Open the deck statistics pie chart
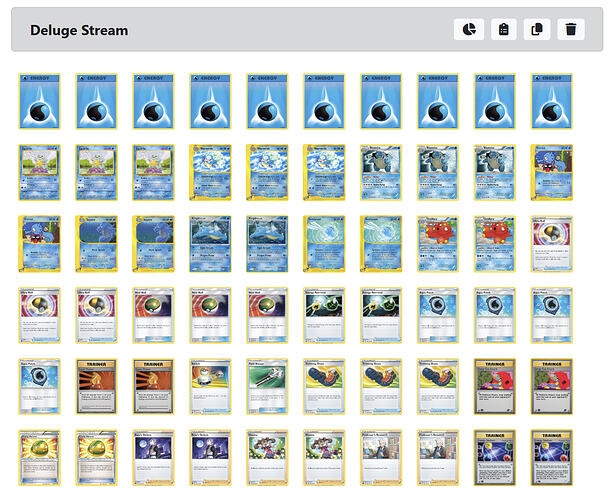Image resolution: width=610 pixels, height=500 pixels. tap(469, 29)
